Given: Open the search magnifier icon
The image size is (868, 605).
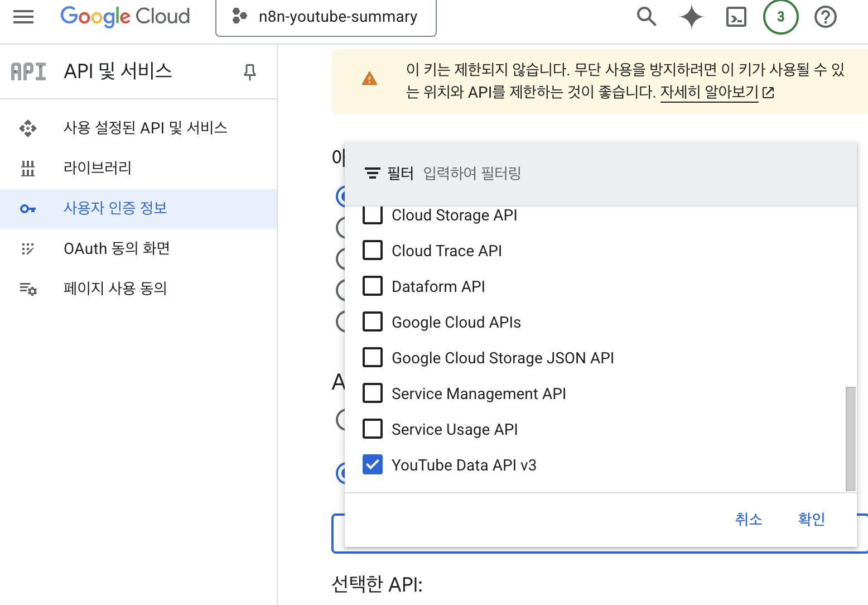Looking at the screenshot, I should [x=647, y=17].
